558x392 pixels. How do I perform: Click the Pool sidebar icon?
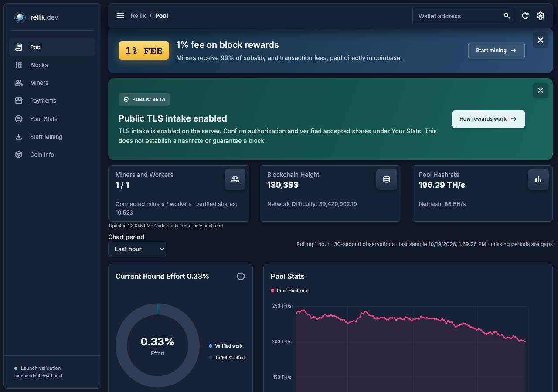(x=19, y=47)
